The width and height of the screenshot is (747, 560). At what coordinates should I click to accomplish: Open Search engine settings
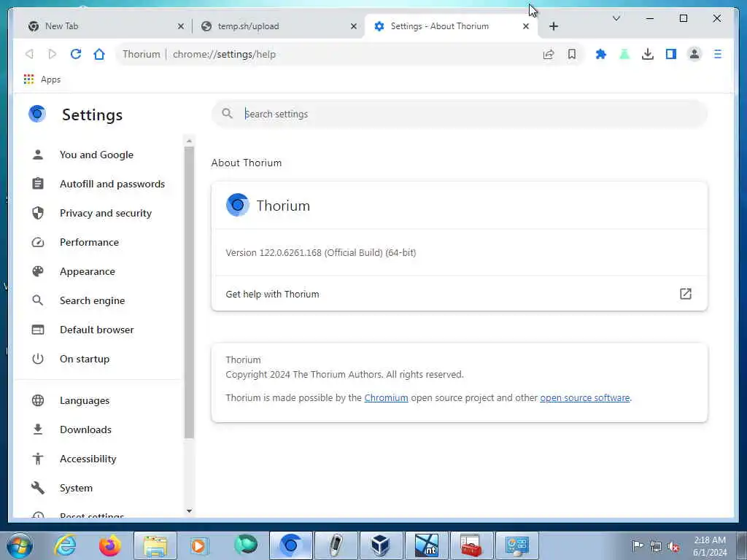tap(98, 300)
